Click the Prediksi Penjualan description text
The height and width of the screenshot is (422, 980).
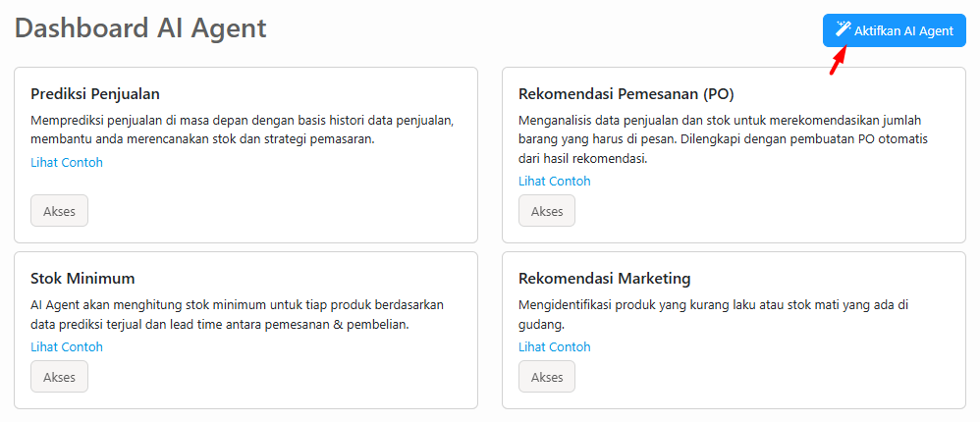coord(242,130)
